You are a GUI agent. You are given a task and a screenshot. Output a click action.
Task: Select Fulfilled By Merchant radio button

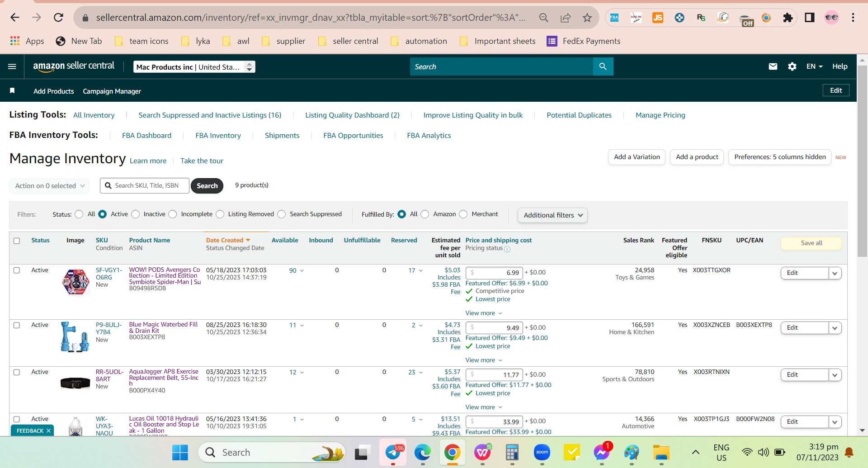pyautogui.click(x=463, y=214)
